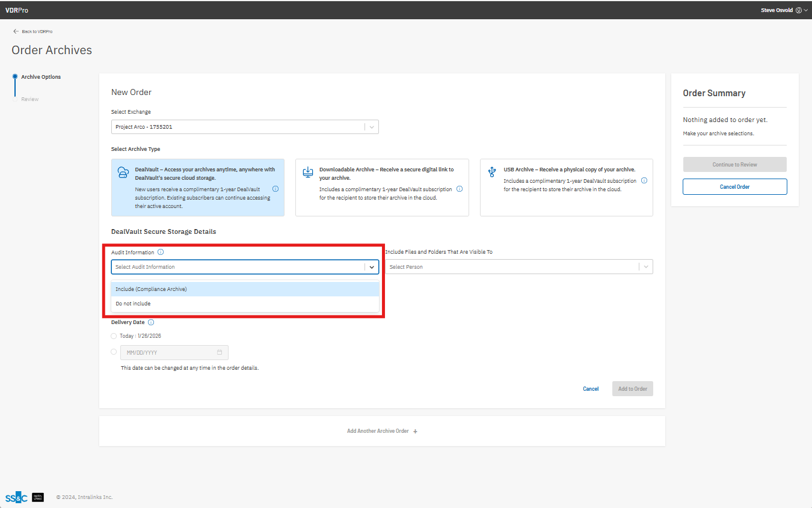Image resolution: width=812 pixels, height=508 pixels.
Task: Collapse the Audit Information dropdown arrow
Action: coord(372,267)
